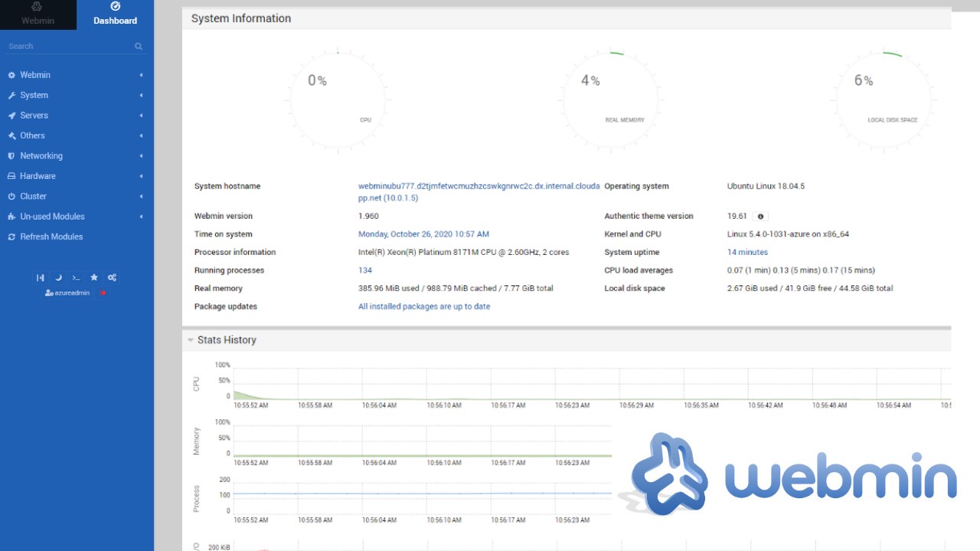Click the puzzle icon beside Un-used Modules

(11, 217)
